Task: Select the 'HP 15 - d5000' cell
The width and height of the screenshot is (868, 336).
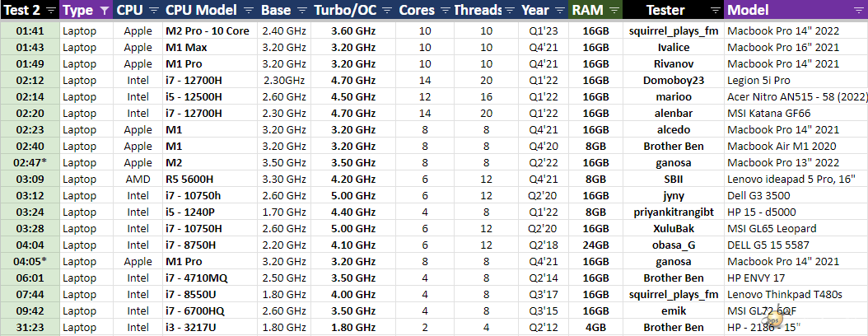Action: click(796, 212)
